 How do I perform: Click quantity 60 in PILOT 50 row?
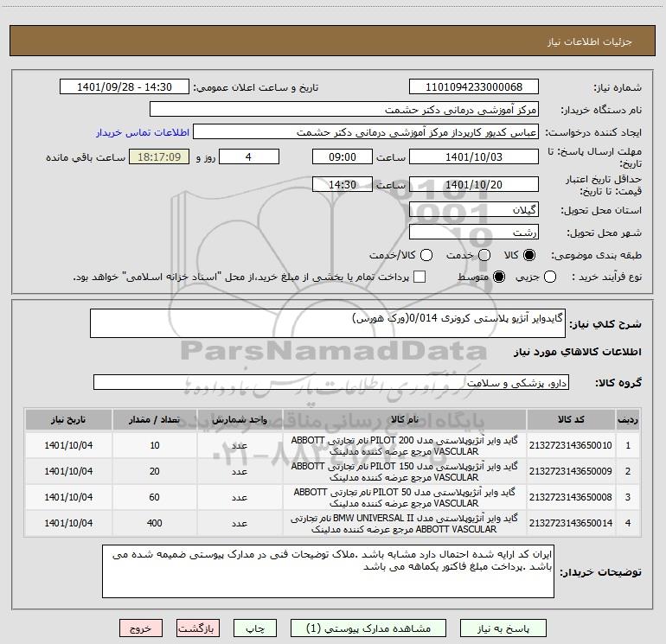(155, 497)
